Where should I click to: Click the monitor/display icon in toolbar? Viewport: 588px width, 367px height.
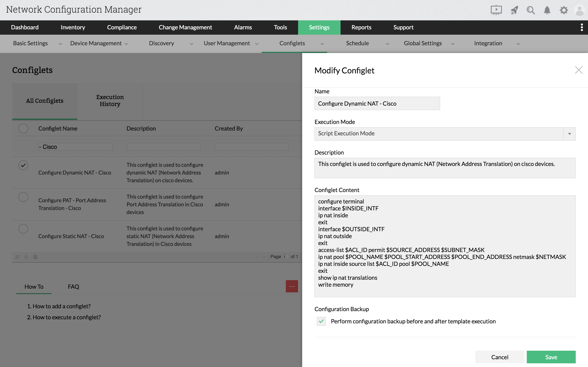tap(496, 9)
